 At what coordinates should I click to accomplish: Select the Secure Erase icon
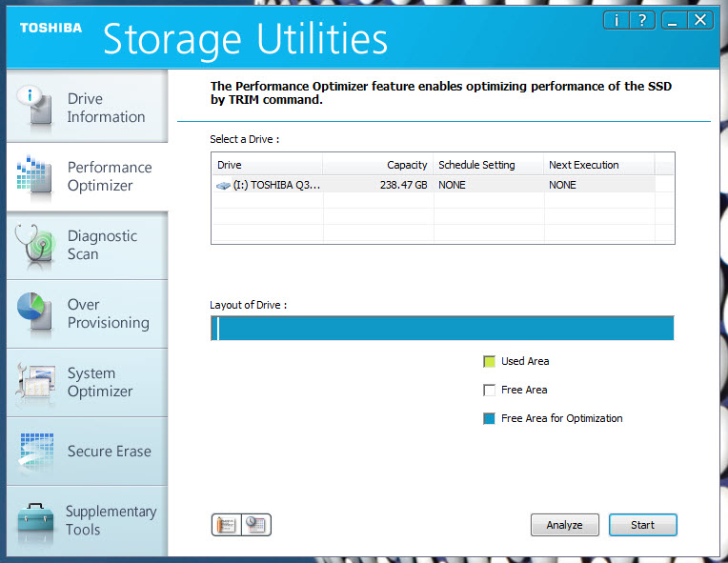click(36, 452)
